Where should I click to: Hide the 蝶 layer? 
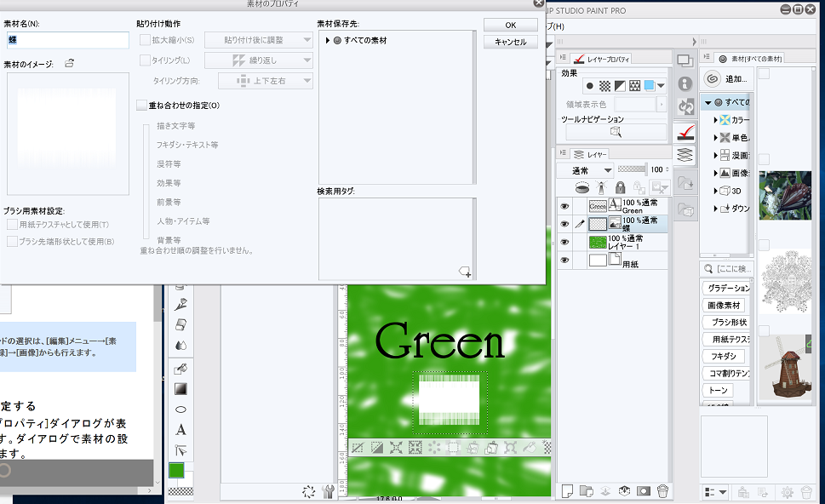pyautogui.click(x=564, y=224)
